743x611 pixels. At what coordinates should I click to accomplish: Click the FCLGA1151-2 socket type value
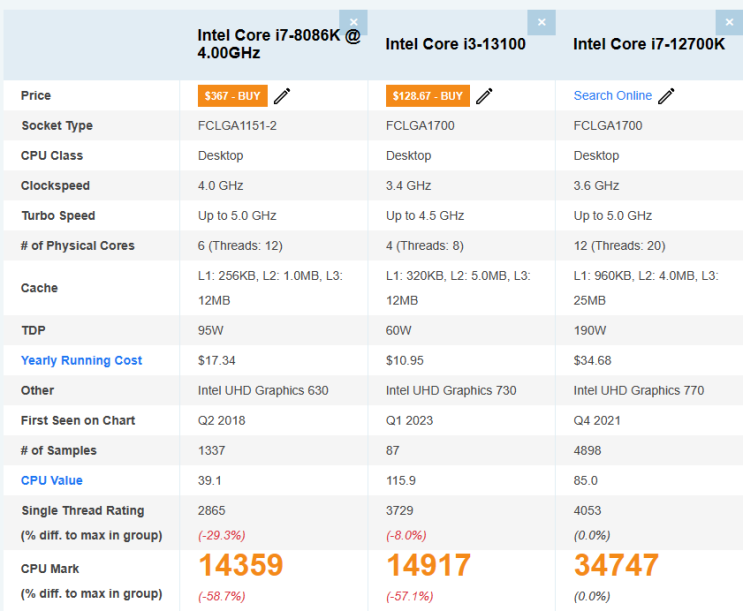pyautogui.click(x=237, y=126)
